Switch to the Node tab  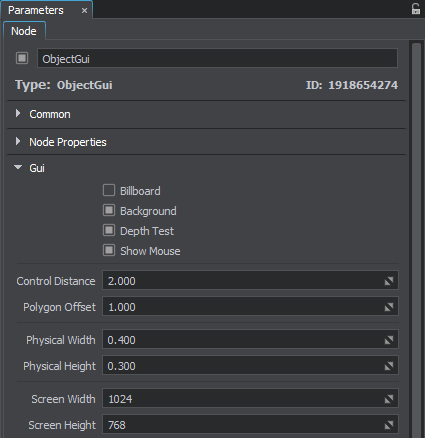click(24, 31)
